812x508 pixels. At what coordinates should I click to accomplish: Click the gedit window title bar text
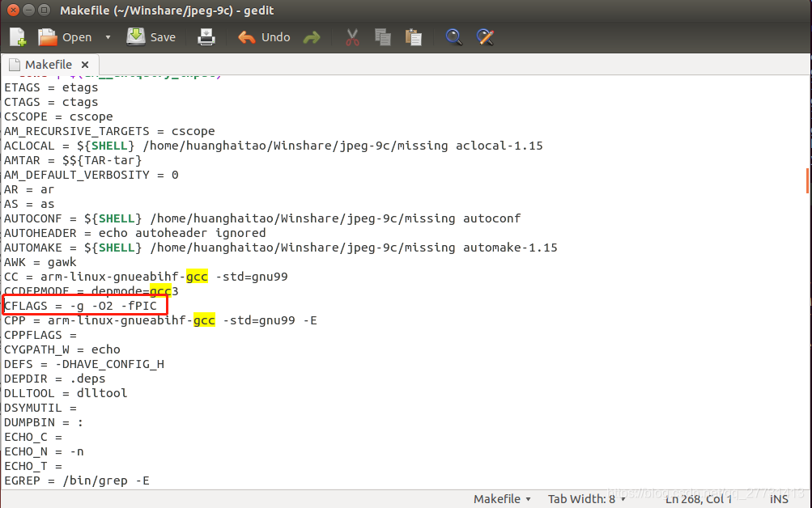click(167, 11)
